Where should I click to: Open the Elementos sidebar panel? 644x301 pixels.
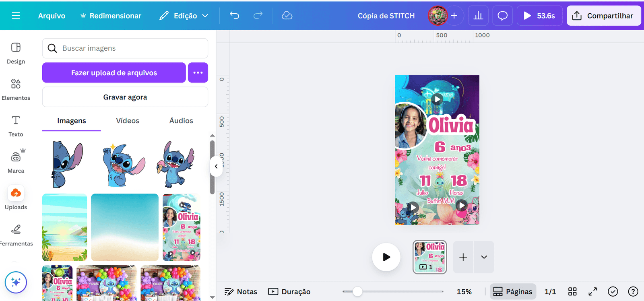[x=16, y=89]
